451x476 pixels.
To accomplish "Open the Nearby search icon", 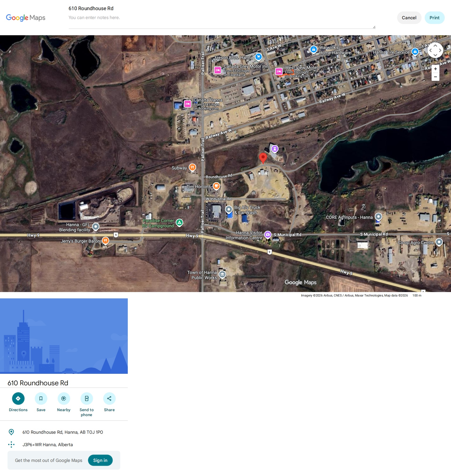I will [x=64, y=398].
